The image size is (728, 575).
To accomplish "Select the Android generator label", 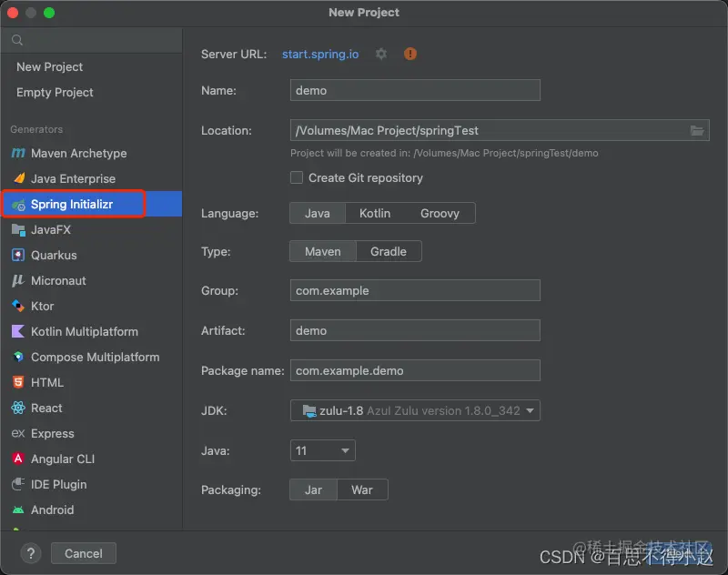I will pyautogui.click(x=53, y=509).
